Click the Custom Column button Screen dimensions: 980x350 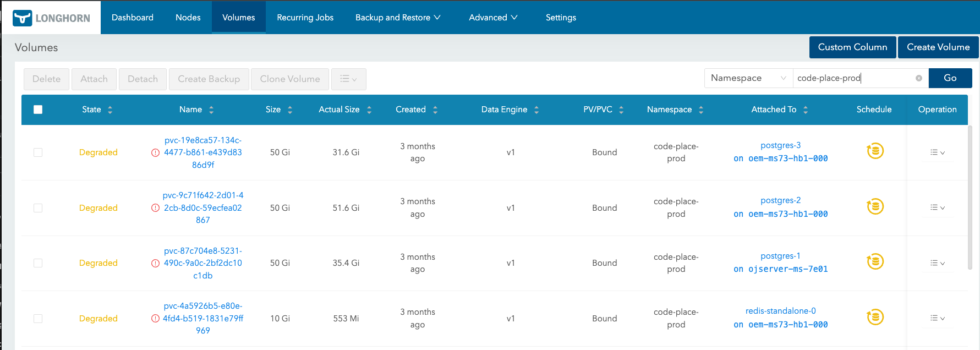[x=852, y=47]
